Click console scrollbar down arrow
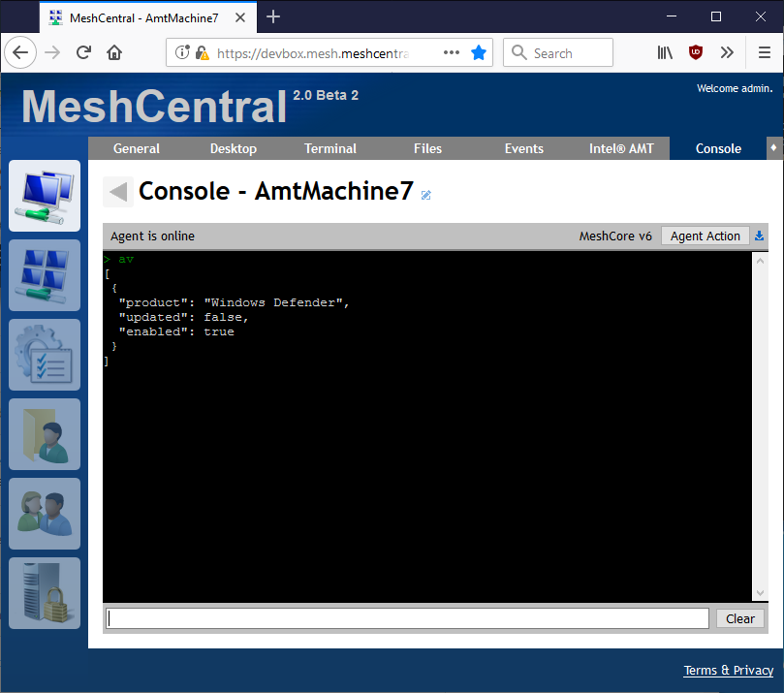Image resolution: width=784 pixels, height=693 pixels. pyautogui.click(x=760, y=593)
